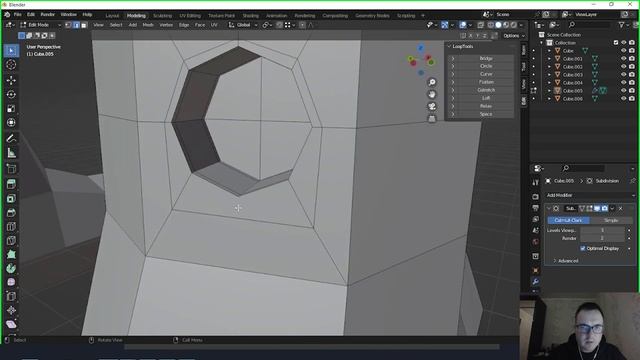Viewport: 640px width, 360px height.
Task: Expand Cube.004 in the outliner
Action: click(x=549, y=82)
